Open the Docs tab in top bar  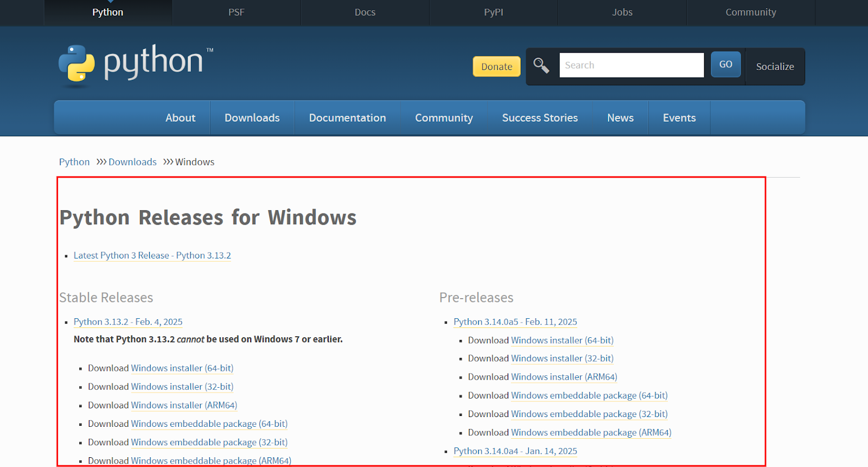click(365, 12)
